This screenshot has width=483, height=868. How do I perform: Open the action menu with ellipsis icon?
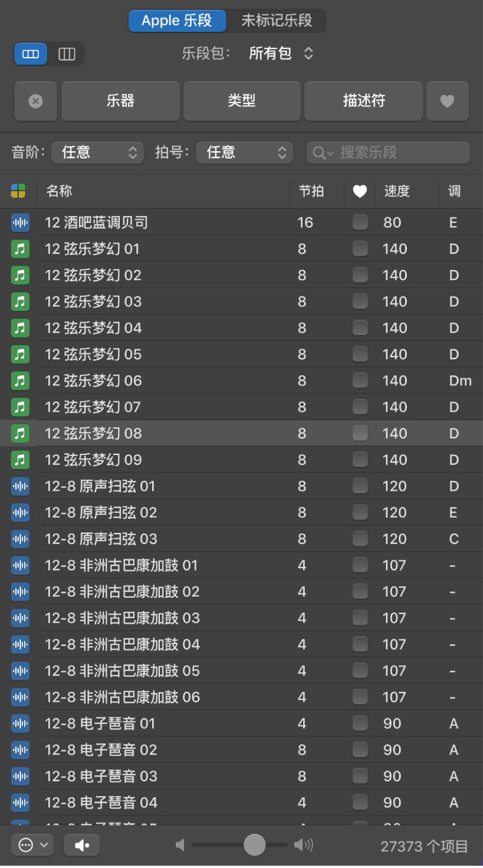[32, 846]
